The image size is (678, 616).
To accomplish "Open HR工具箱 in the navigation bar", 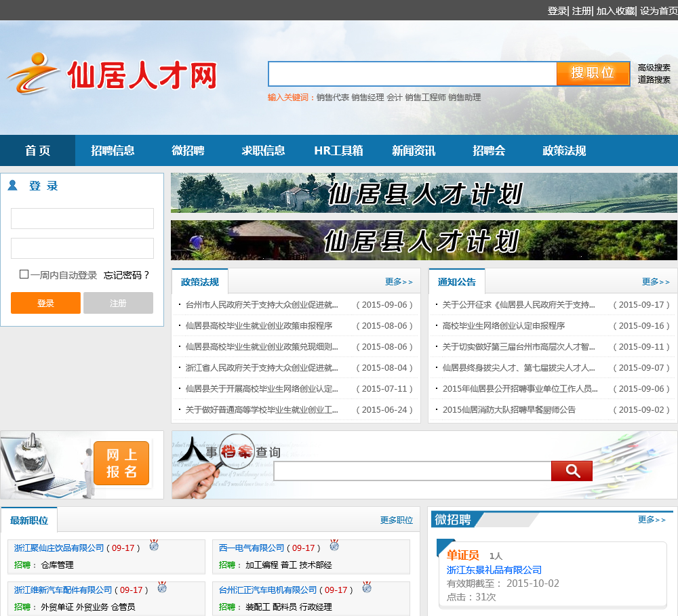I will 338,150.
